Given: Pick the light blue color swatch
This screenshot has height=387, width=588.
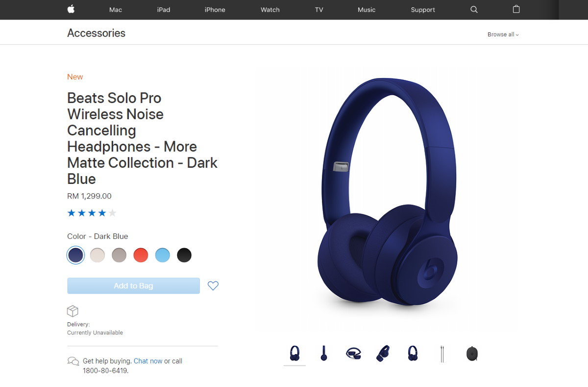Looking at the screenshot, I should click(163, 255).
